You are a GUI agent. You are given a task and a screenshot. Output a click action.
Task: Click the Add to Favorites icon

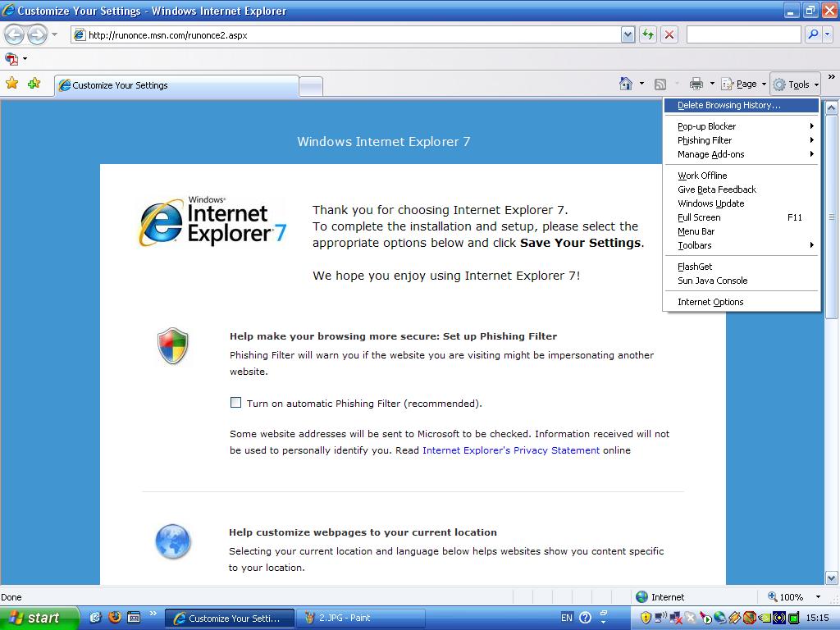point(34,84)
